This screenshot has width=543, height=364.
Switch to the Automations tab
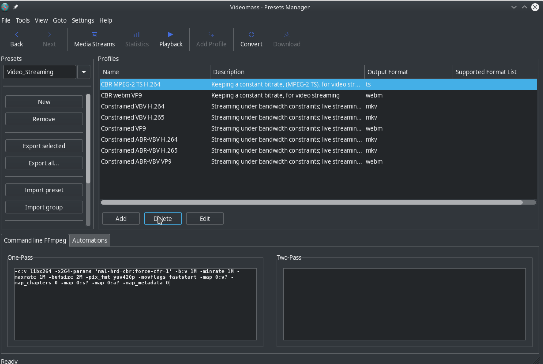[90, 240]
